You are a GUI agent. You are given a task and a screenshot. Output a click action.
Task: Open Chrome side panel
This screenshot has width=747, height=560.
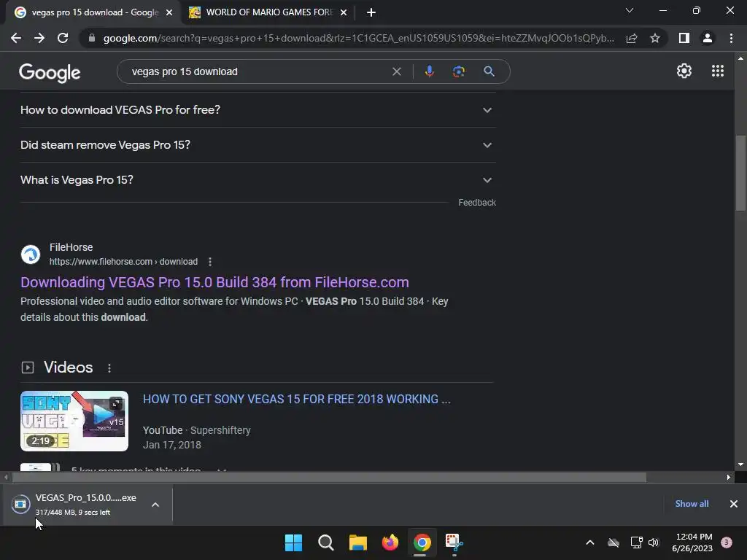684,38
